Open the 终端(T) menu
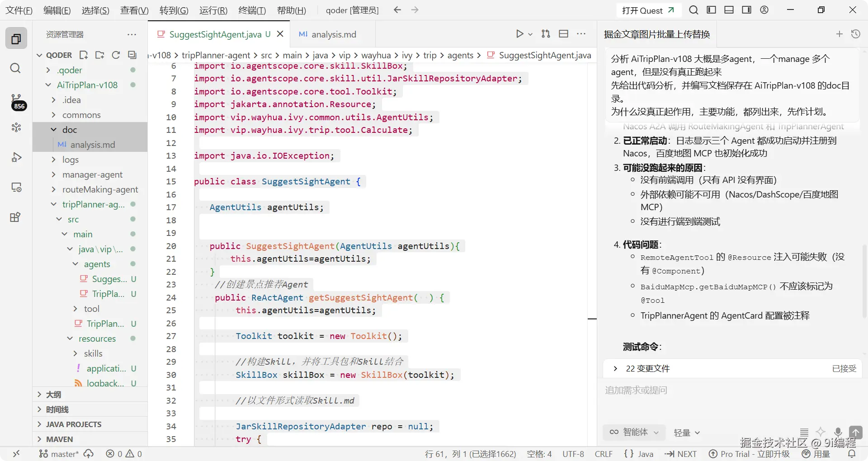The height and width of the screenshot is (461, 868). coord(252,10)
